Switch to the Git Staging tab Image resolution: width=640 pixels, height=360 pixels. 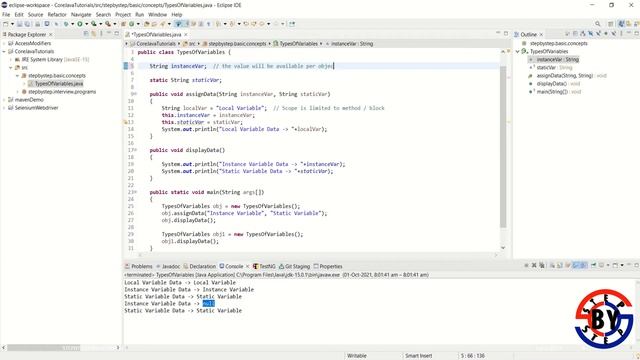coord(295,266)
